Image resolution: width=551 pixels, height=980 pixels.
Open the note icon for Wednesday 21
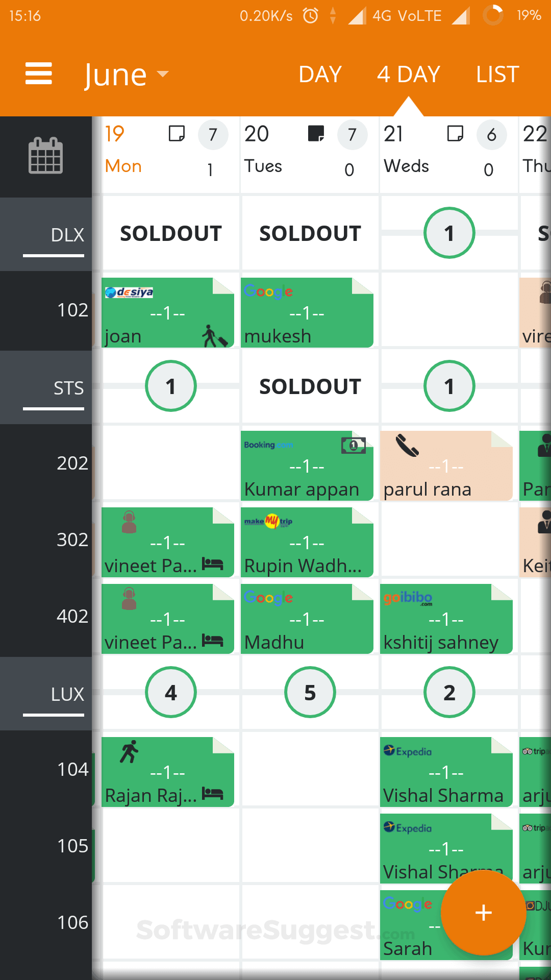click(455, 134)
